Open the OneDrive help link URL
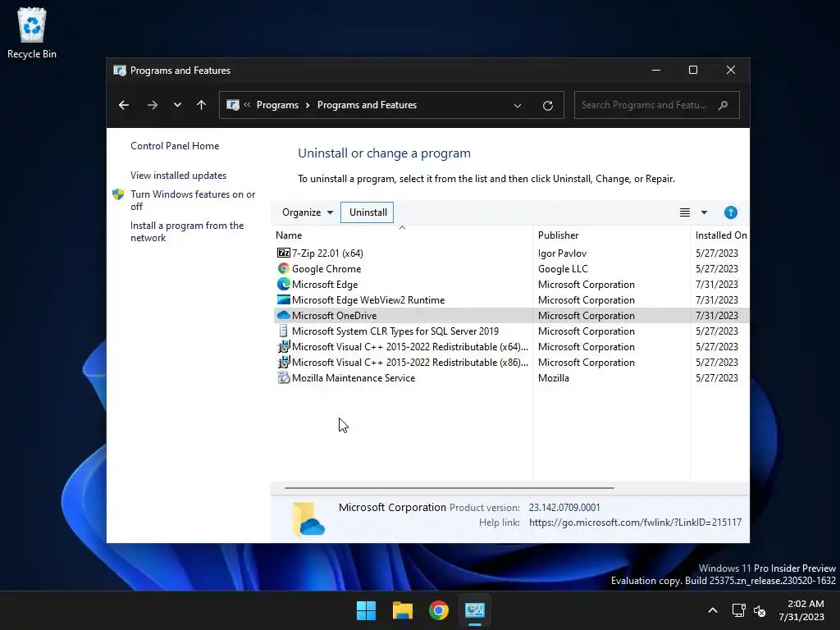This screenshot has height=630, width=840. 636,523
